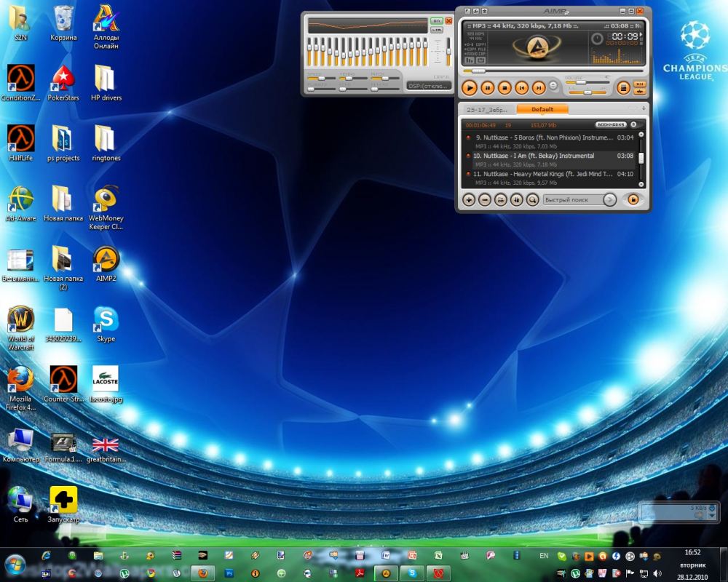Click the timer clock icon in AIMP display
Image resolution: width=728 pixels, height=582 pixels.
pos(598,38)
